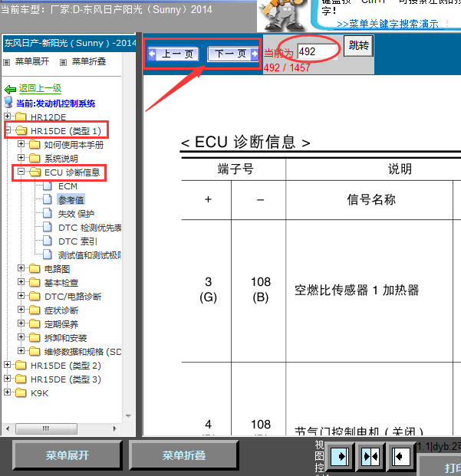Go to previous page button
This screenshot has height=476, width=461.
click(x=173, y=54)
